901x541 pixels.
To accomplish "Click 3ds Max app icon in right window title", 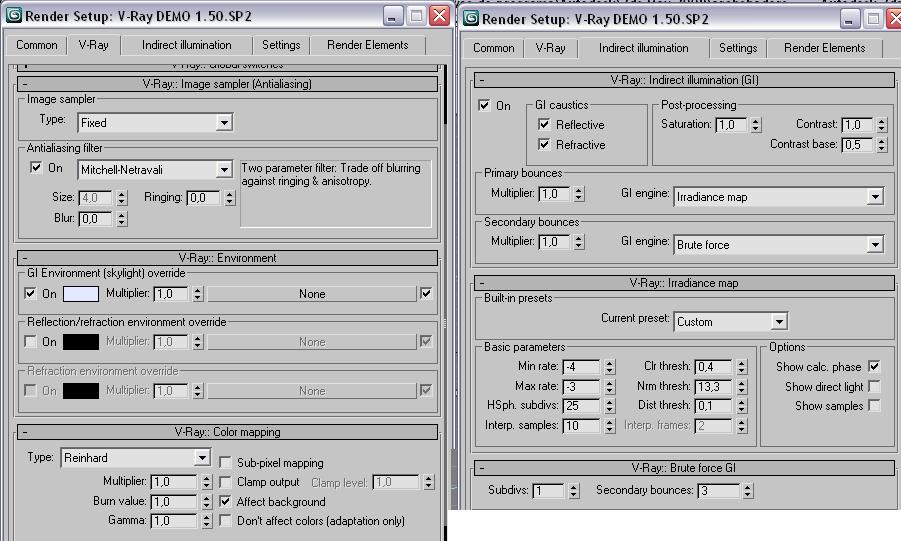I will 471,18.
